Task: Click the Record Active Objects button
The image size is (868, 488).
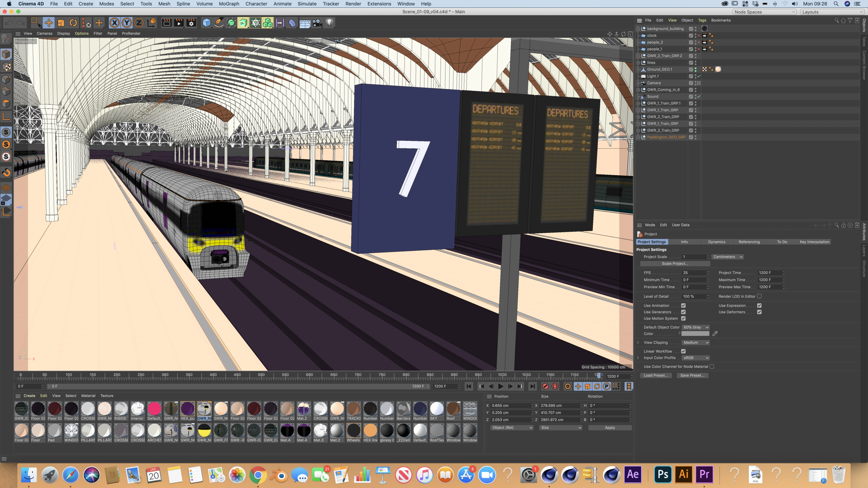Action: (545, 386)
